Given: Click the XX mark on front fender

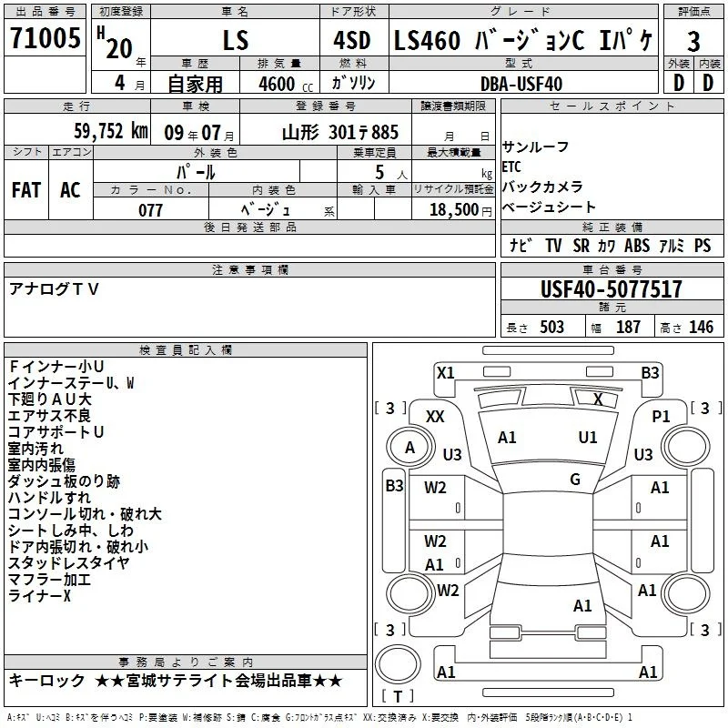Looking at the screenshot, I should [x=435, y=417].
